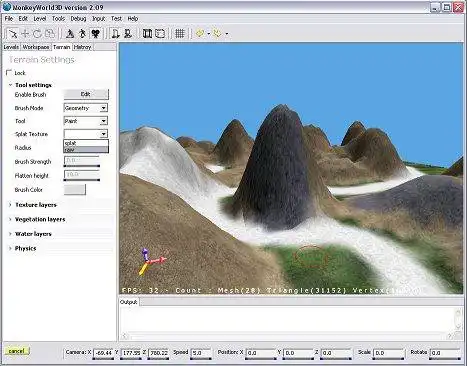Open the Edit menu
The height and width of the screenshot is (366, 467).
coord(23,19)
